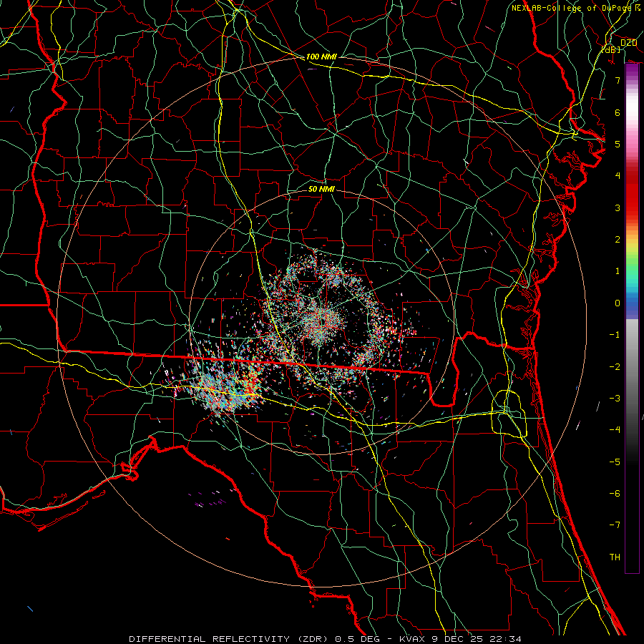Click the '3' legend scale value
The image size is (644, 644).
(618, 208)
